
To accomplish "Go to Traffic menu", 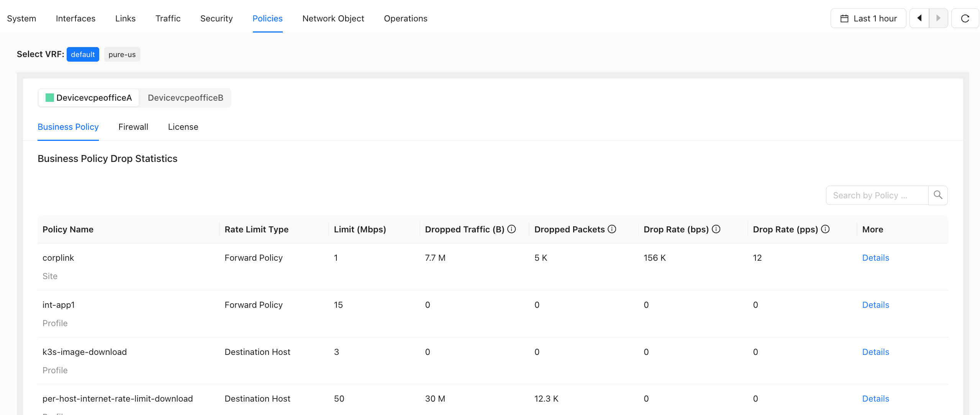I will point(168,18).
